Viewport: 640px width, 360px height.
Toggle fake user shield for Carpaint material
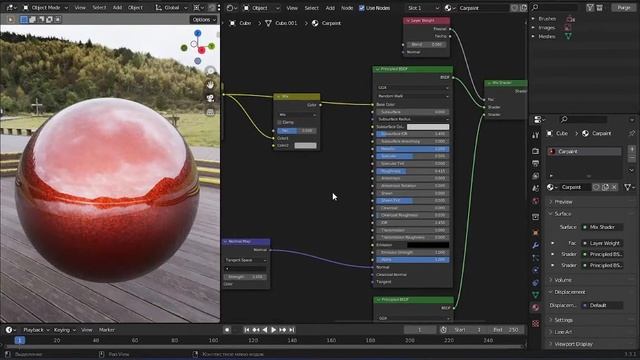596,187
